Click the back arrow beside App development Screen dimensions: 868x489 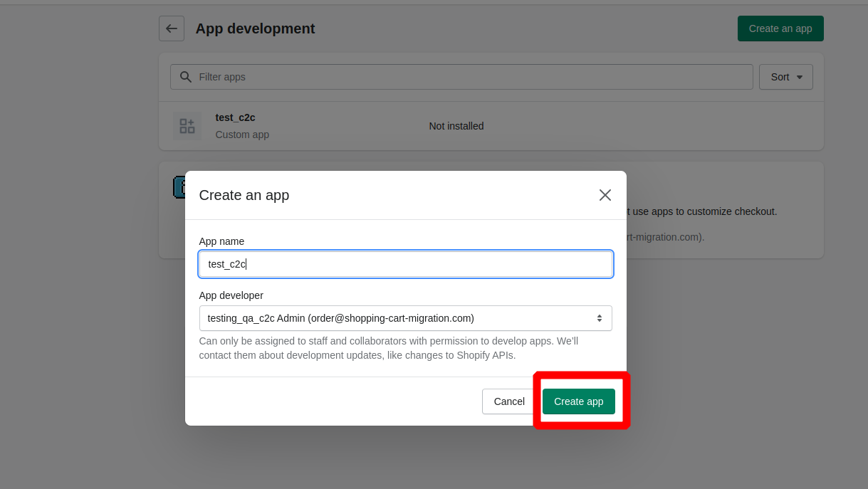tap(172, 28)
